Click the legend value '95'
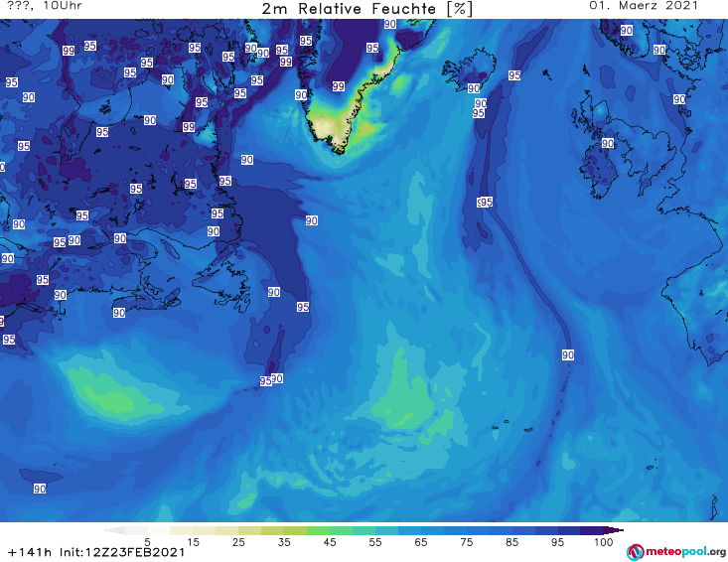 (x=557, y=542)
